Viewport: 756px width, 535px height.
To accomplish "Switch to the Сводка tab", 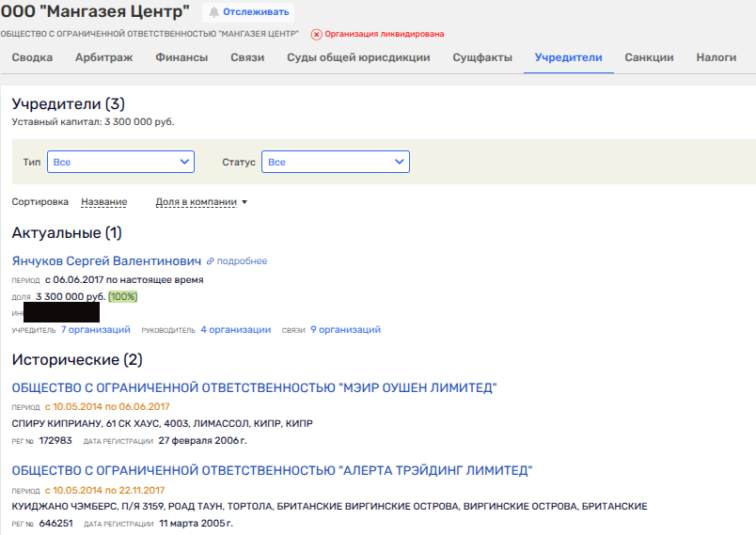I will [32, 58].
